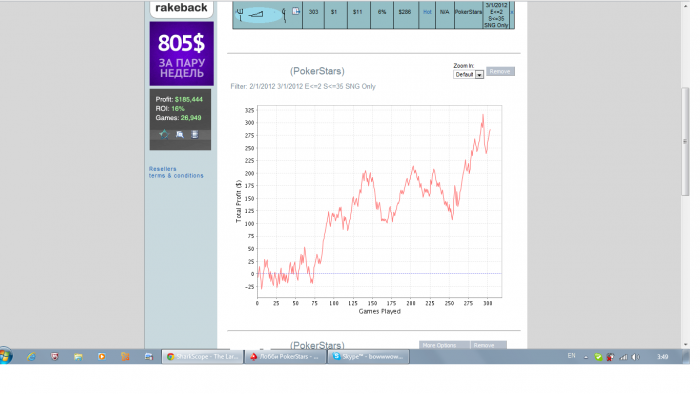Open the media player icon on the taskbar
Image resolution: width=700 pixels, height=394 pixels.
102,357
